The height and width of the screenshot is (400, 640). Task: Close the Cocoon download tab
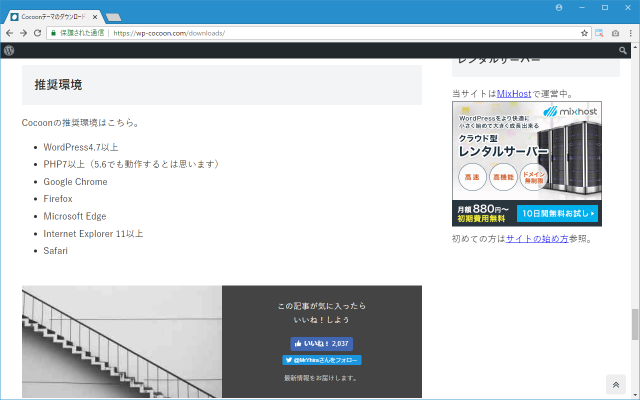pos(95,17)
